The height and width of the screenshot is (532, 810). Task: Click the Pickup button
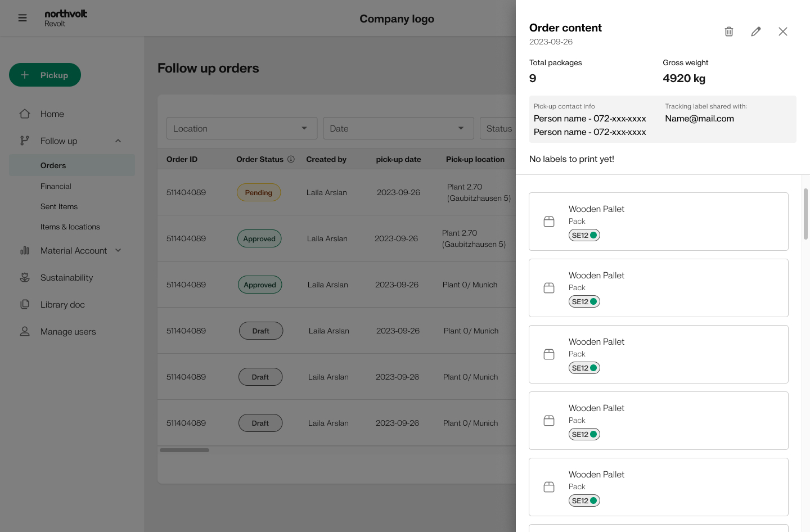(45, 75)
